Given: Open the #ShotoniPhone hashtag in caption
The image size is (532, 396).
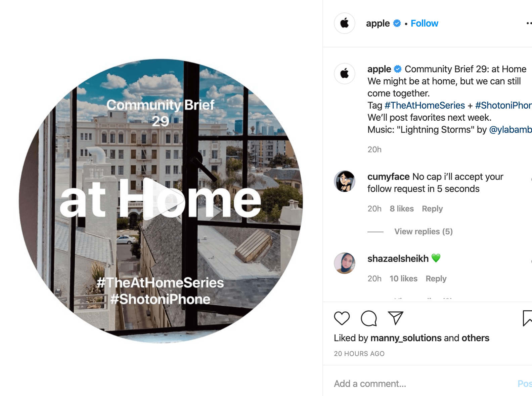Looking at the screenshot, I should [x=503, y=105].
